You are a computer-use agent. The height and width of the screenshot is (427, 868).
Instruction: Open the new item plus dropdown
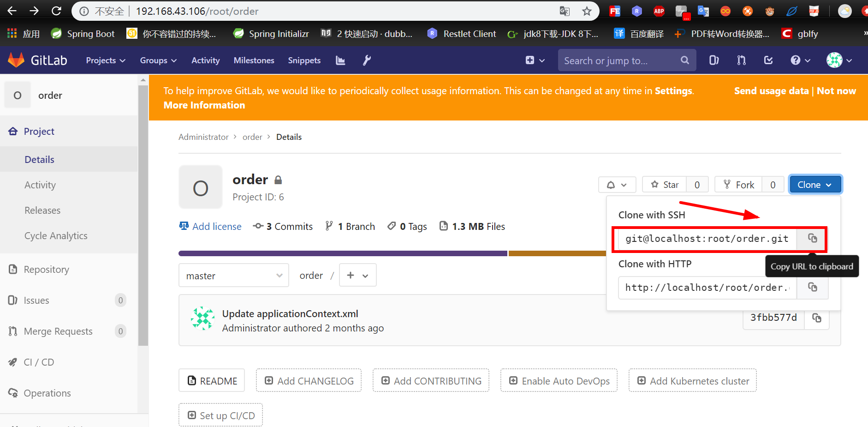(535, 60)
